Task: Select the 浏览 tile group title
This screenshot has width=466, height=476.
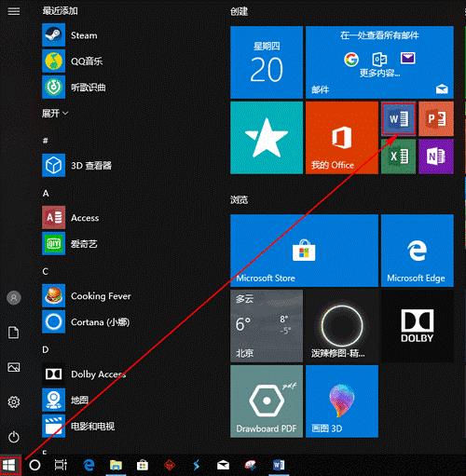Action: [239, 199]
